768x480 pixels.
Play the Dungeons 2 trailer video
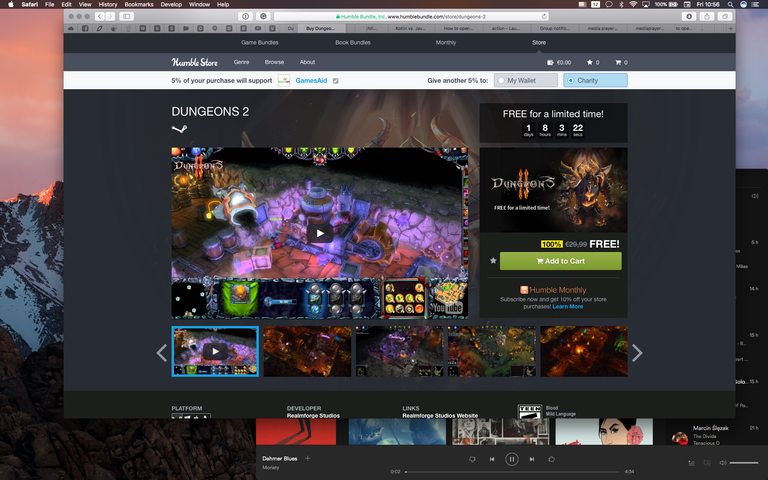point(320,233)
